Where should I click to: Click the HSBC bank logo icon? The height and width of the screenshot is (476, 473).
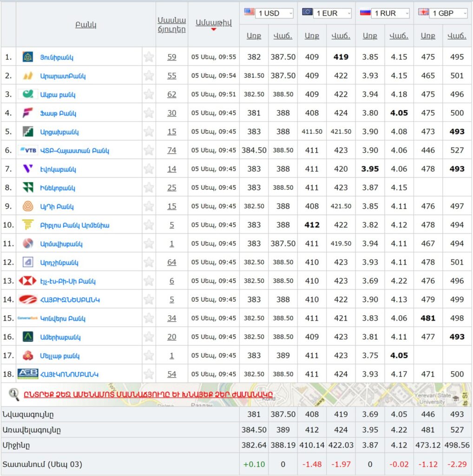click(x=28, y=281)
